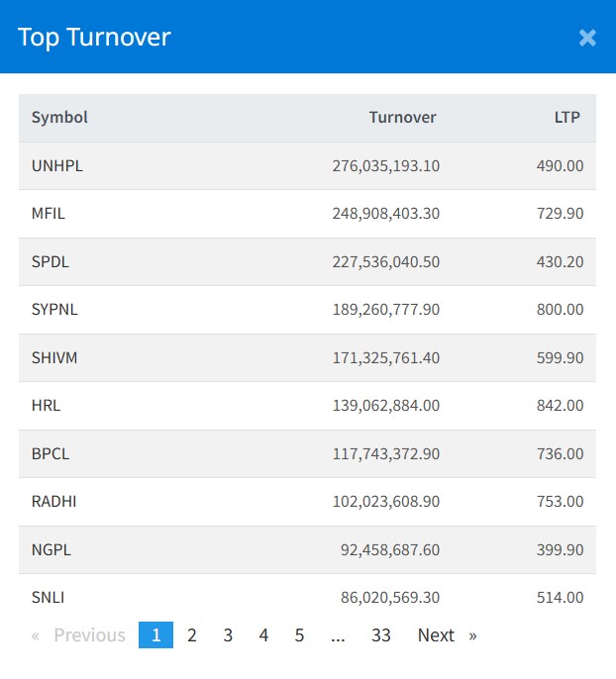Close the Top Turnover dialog

click(587, 38)
